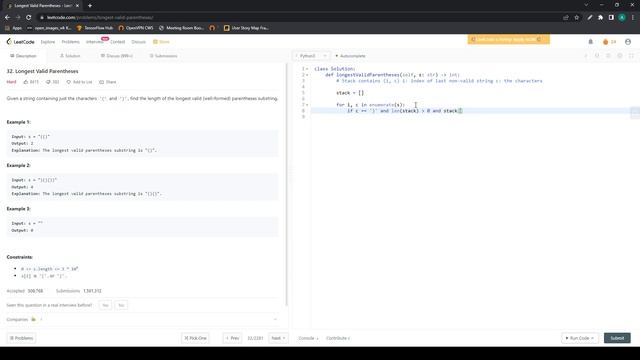Click the thumbs-up like icon

tap(26, 82)
